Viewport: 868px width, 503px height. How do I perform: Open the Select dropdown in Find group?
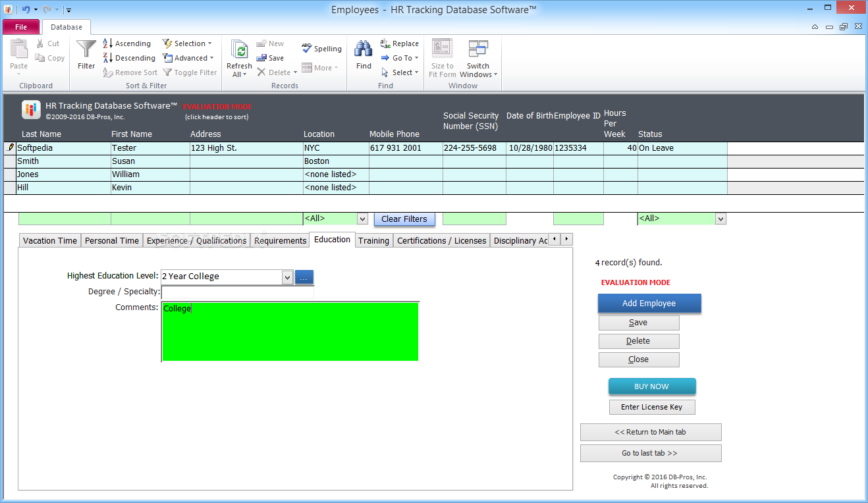[400, 72]
